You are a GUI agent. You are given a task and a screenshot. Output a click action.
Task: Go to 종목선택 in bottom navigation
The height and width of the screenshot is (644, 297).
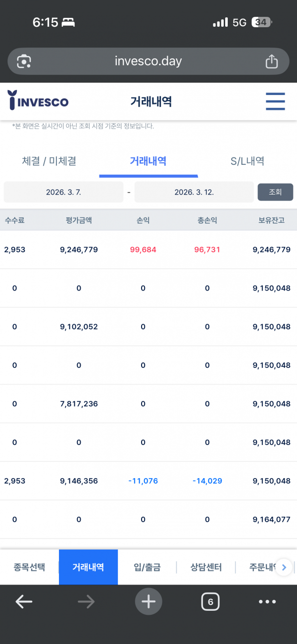pos(29,567)
